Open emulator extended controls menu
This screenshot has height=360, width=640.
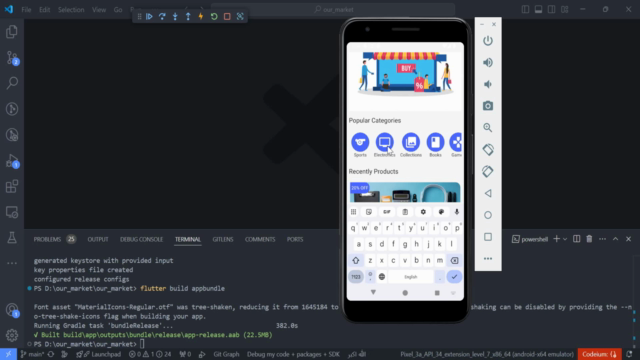pyautogui.click(x=488, y=258)
